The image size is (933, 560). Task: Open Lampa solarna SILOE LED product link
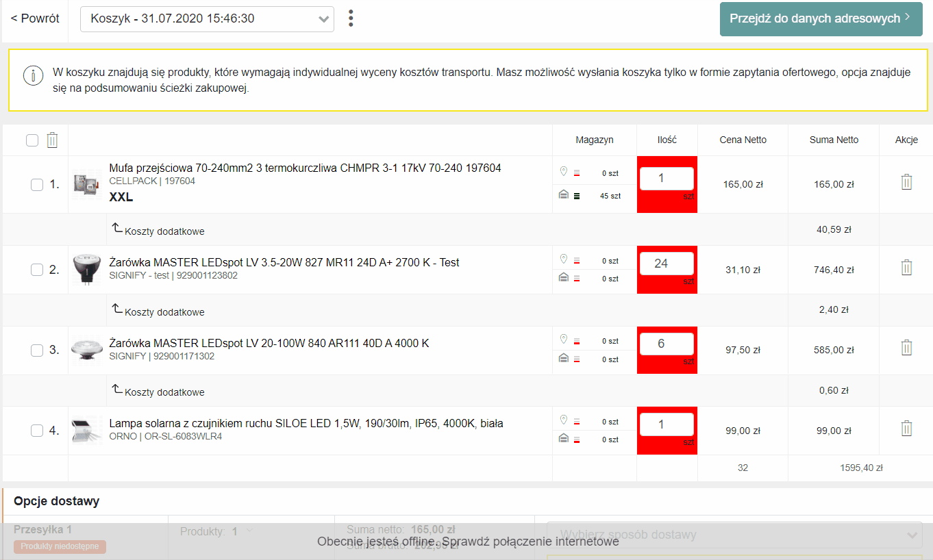pyautogui.click(x=306, y=423)
